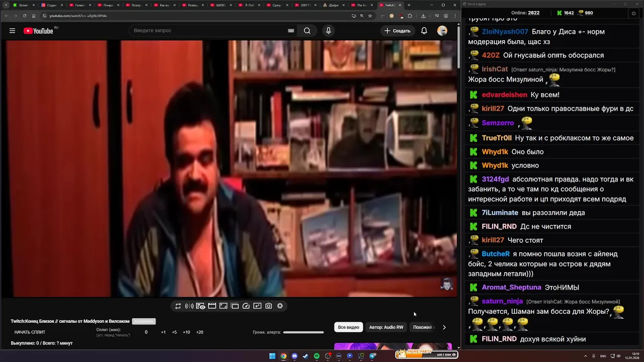This screenshot has height=362, width=644.
Task: Click the browser home icon
Action: 34,16
